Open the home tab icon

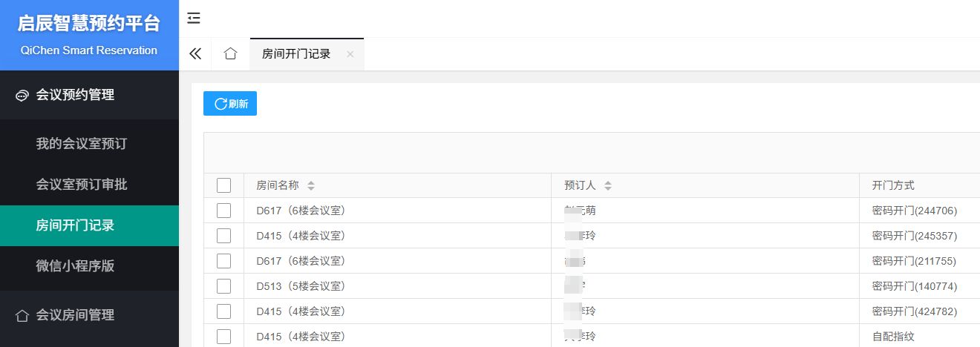(x=230, y=53)
